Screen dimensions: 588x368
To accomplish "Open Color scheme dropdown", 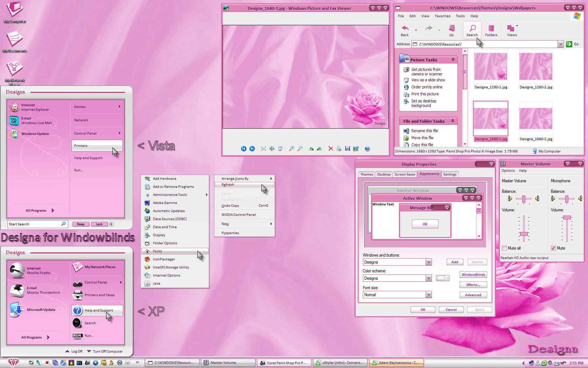I will pyautogui.click(x=428, y=278).
